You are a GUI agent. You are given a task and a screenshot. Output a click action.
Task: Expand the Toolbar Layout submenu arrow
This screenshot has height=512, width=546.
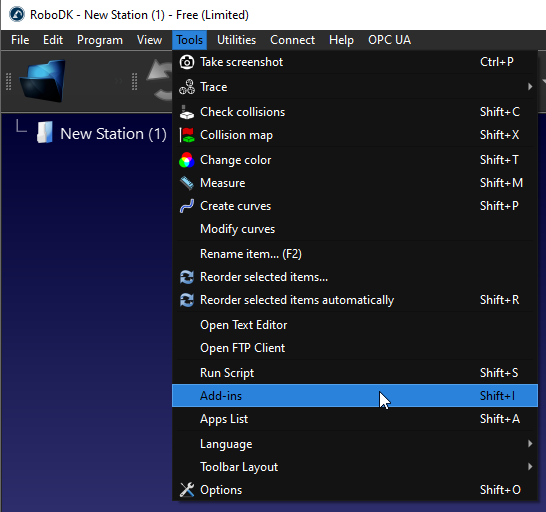click(530, 466)
